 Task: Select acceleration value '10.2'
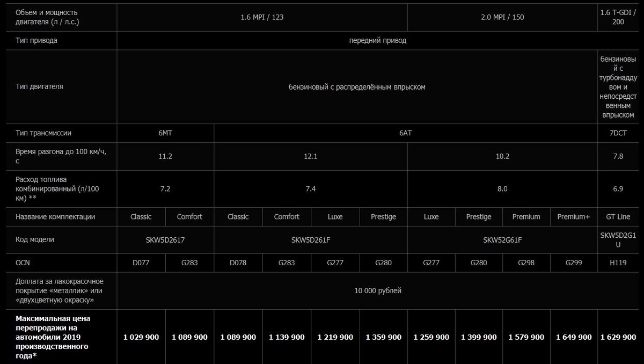pyautogui.click(x=502, y=156)
